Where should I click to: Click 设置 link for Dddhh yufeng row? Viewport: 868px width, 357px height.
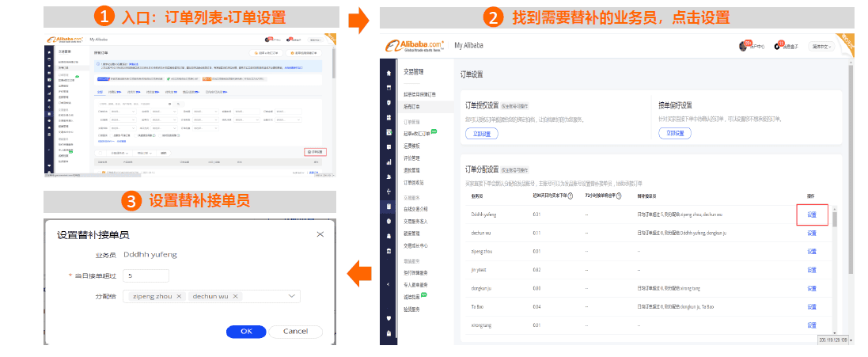[811, 215]
